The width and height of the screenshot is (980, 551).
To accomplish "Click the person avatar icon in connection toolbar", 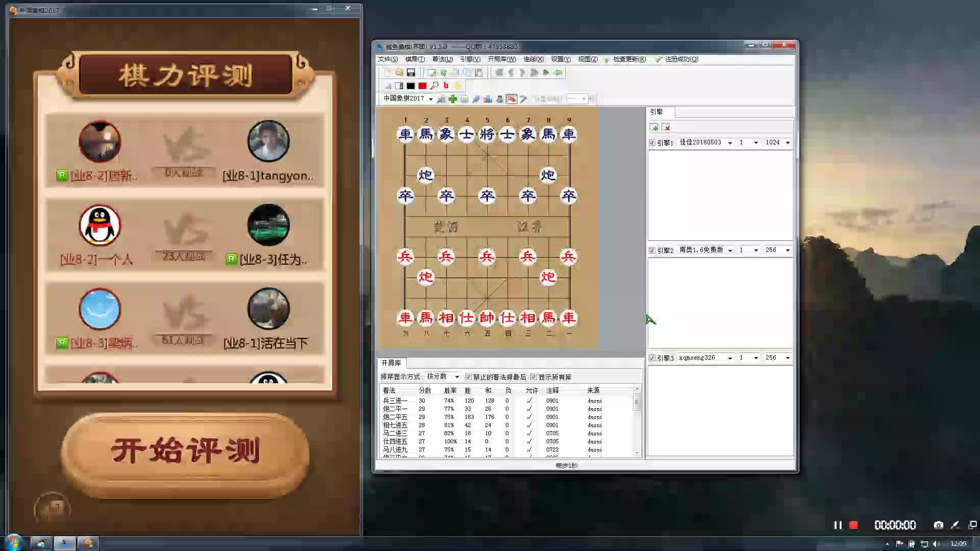I will coord(500,99).
